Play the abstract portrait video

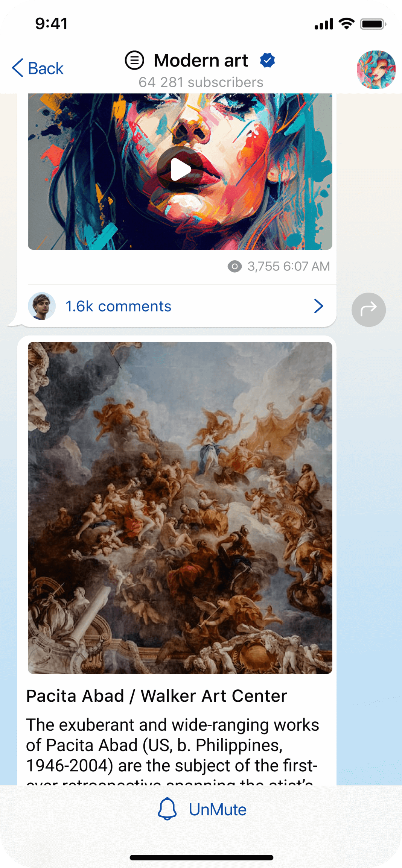pos(180,169)
